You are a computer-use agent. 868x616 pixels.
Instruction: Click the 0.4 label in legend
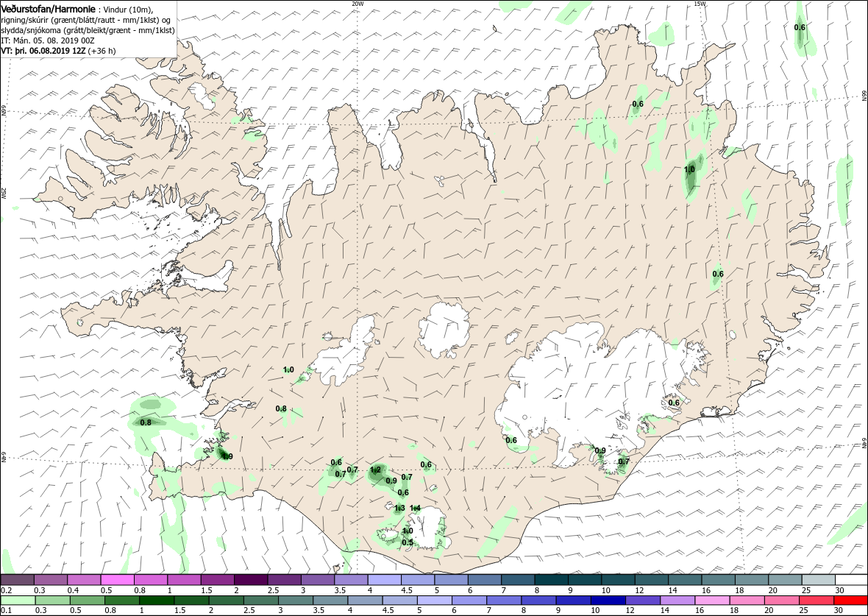74,590
